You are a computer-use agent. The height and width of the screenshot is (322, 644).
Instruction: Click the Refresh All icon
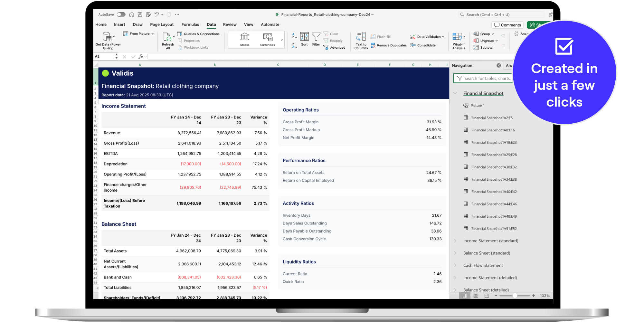click(x=167, y=37)
